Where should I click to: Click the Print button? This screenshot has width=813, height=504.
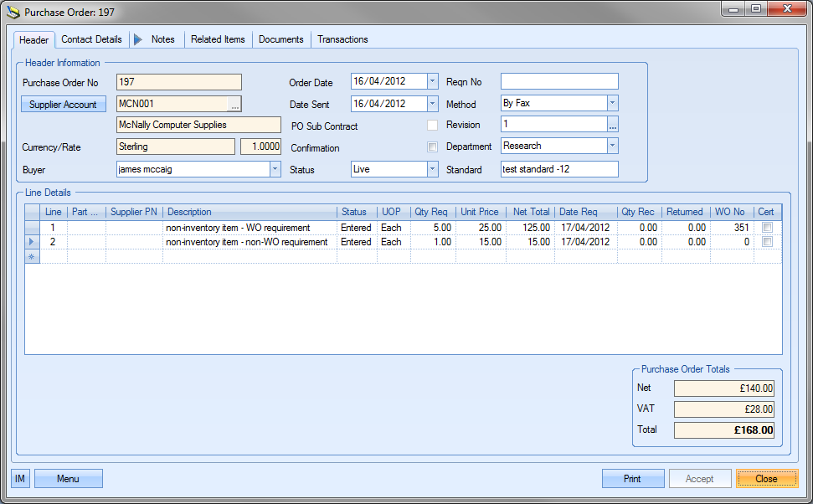(x=632, y=479)
